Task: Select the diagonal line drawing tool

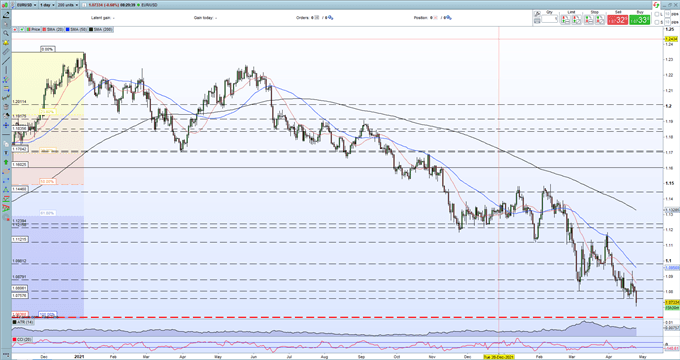Action: click(x=6, y=61)
